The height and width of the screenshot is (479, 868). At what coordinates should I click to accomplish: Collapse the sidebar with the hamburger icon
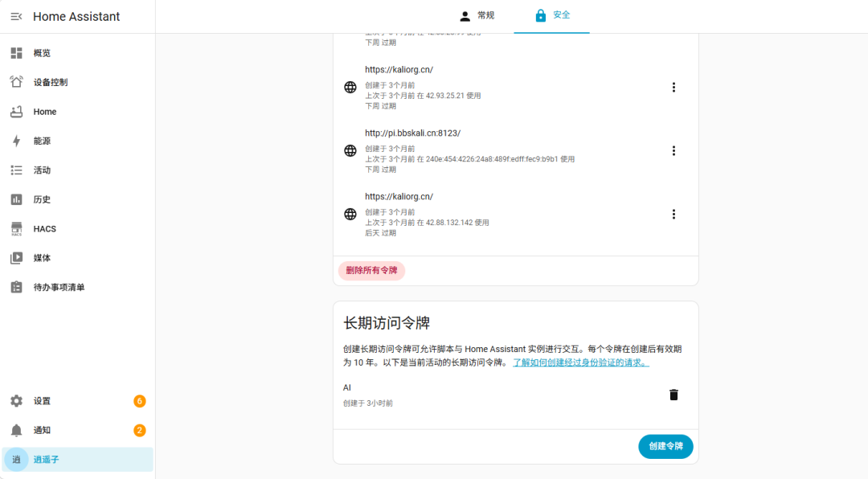tap(16, 17)
